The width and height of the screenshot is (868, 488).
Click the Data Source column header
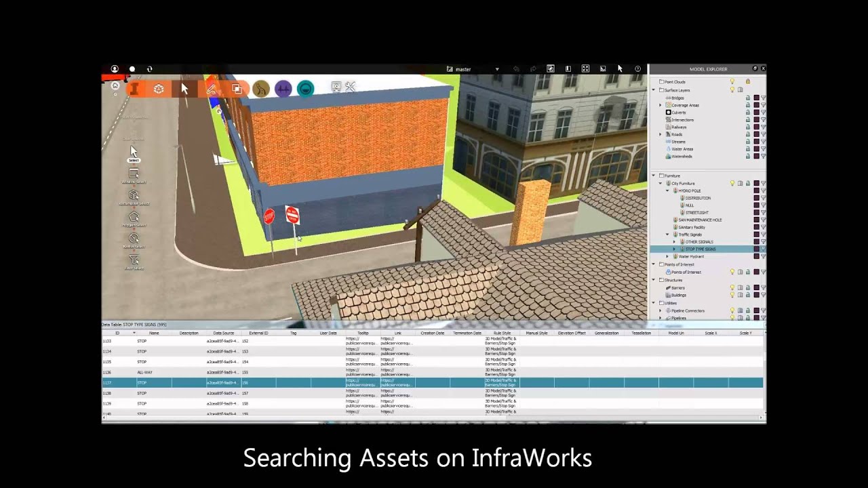click(224, 333)
